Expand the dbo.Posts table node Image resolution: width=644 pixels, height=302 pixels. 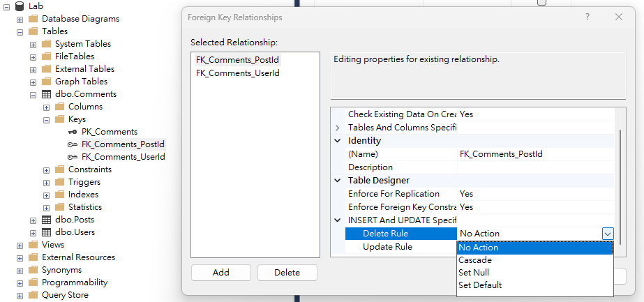coord(33,220)
